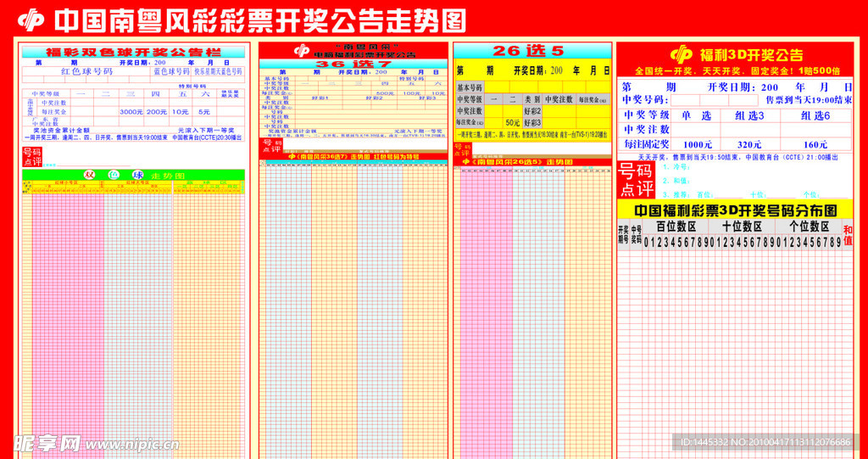This screenshot has height=459, width=868.
Task: Click the yellow logo beside 福利3D开奖公告
Action: click(682, 54)
